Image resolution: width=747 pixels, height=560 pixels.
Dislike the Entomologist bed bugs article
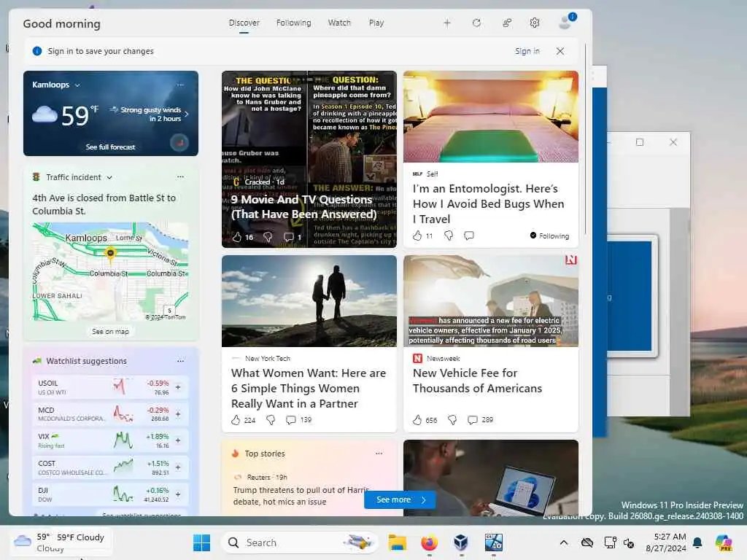tap(449, 236)
